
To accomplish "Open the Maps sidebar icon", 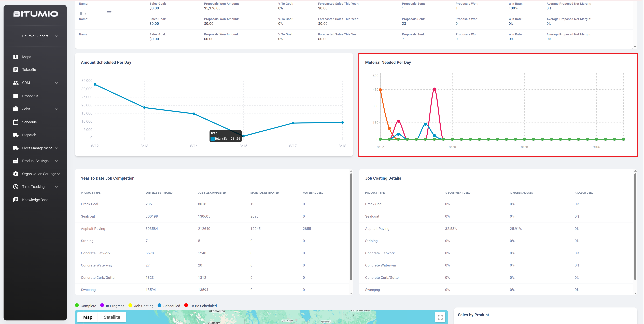I will 16,57.
